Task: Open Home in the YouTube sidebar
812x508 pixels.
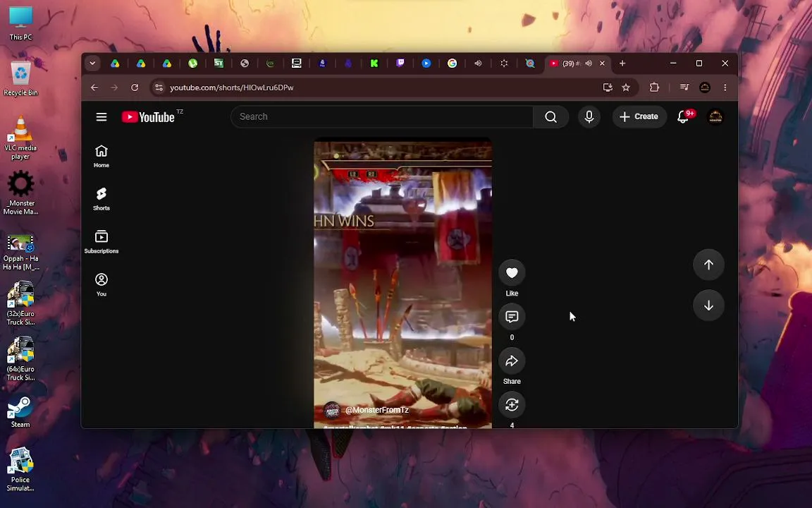Action: pos(101,156)
